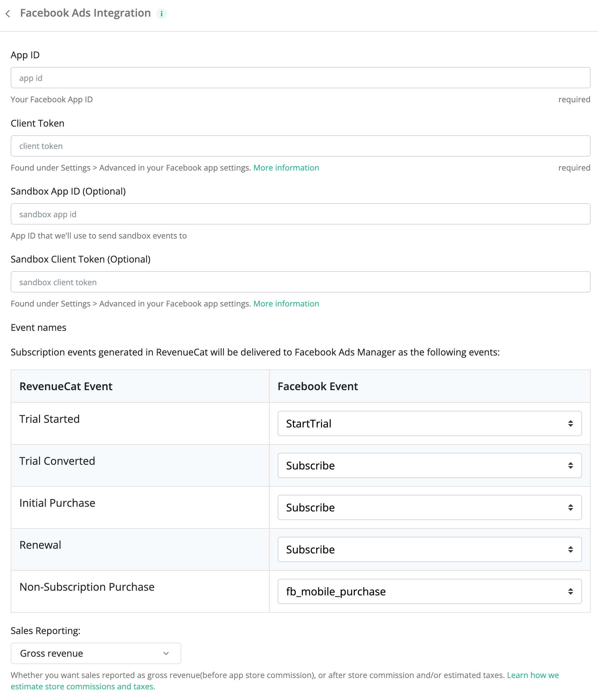Click the back arrow icon

[8, 14]
